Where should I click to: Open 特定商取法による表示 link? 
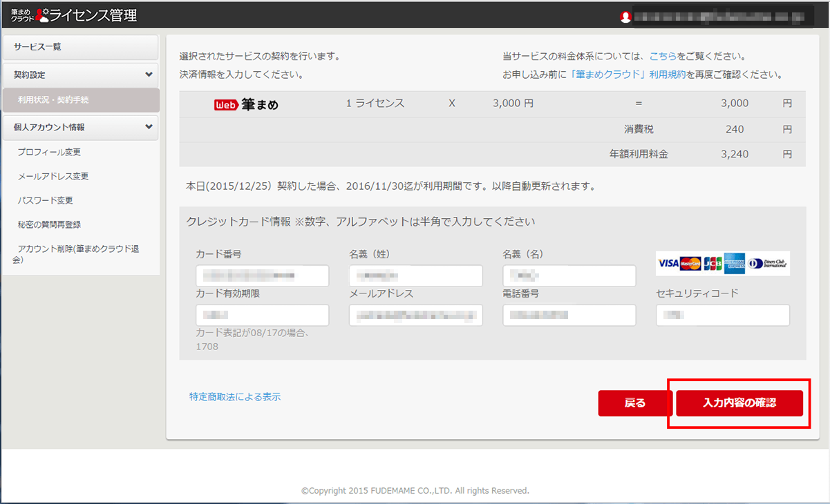click(x=235, y=397)
